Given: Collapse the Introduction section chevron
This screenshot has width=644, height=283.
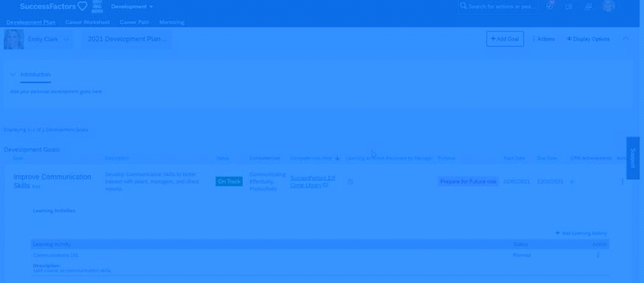Looking at the screenshot, I should 13,74.
